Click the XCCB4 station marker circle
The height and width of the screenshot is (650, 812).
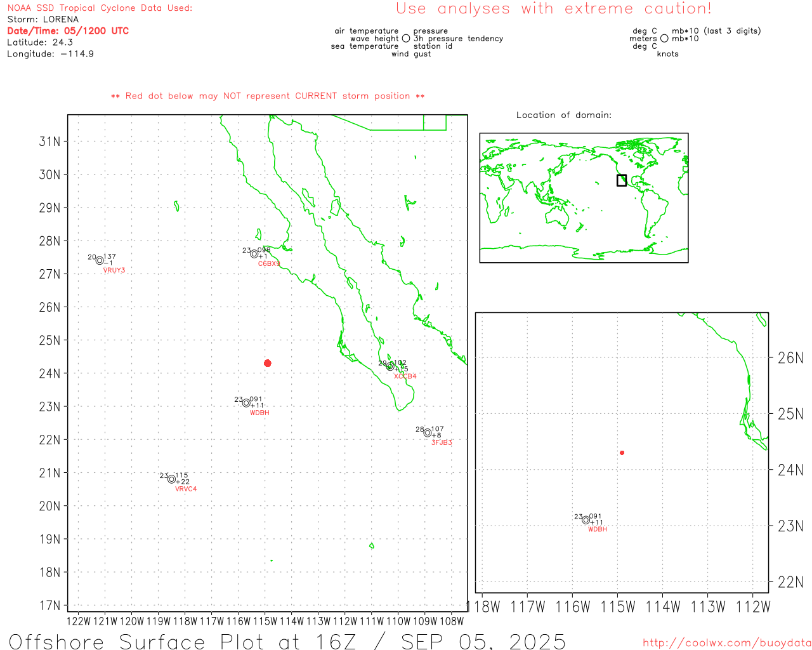(x=390, y=366)
